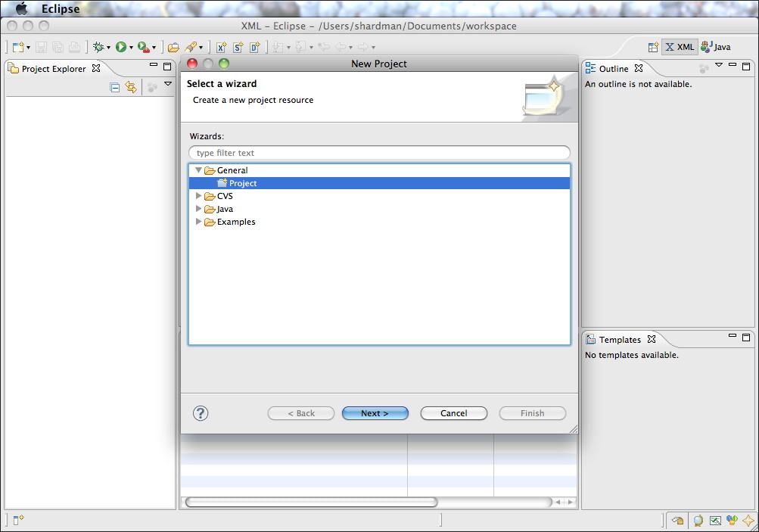
Task: Click the star icon in status bar
Action: pos(748,521)
